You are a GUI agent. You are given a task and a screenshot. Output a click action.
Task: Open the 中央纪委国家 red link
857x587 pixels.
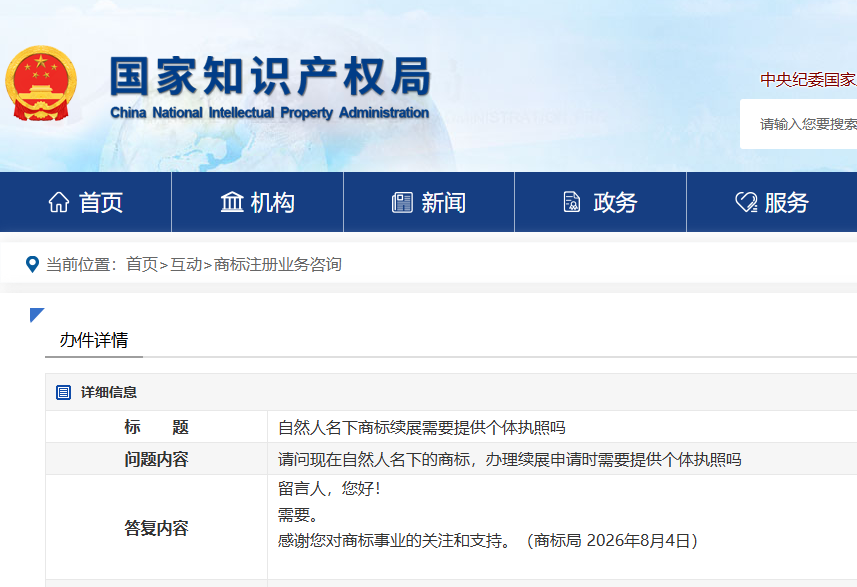[808, 80]
